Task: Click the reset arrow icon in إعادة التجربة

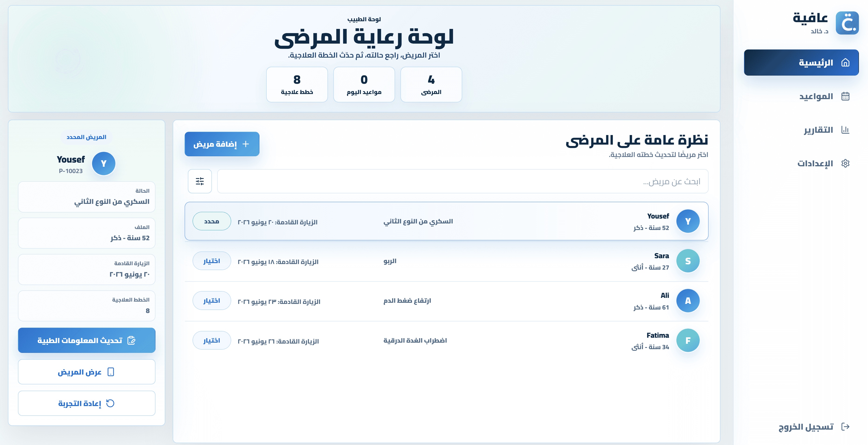Action: pos(110,403)
